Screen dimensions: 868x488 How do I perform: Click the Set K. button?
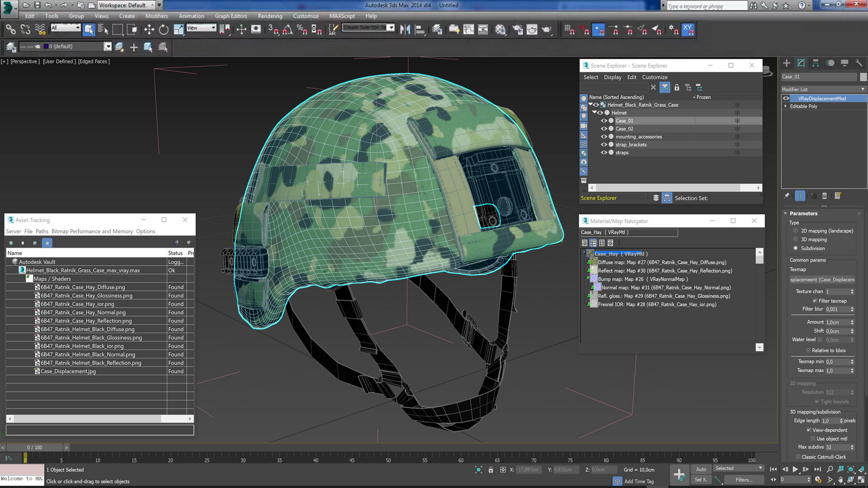[701, 480]
